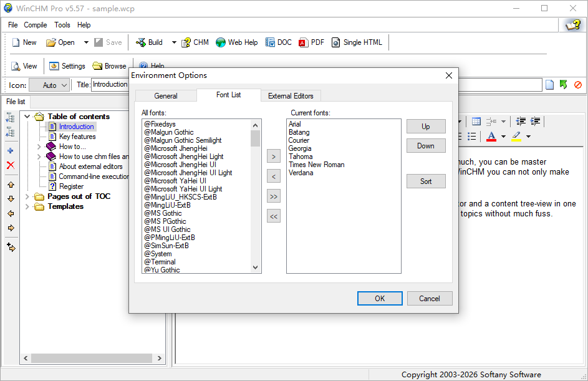Collapse Table of contents tree node

coord(27,117)
